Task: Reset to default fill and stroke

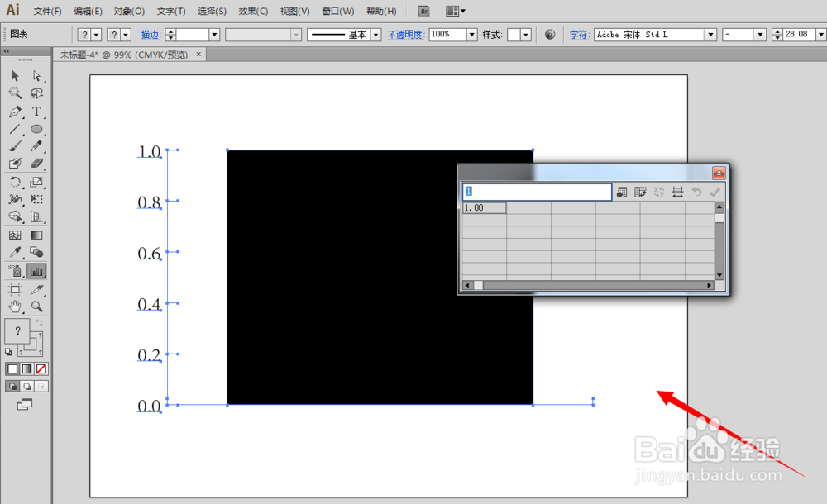Action: pyautogui.click(x=8, y=352)
